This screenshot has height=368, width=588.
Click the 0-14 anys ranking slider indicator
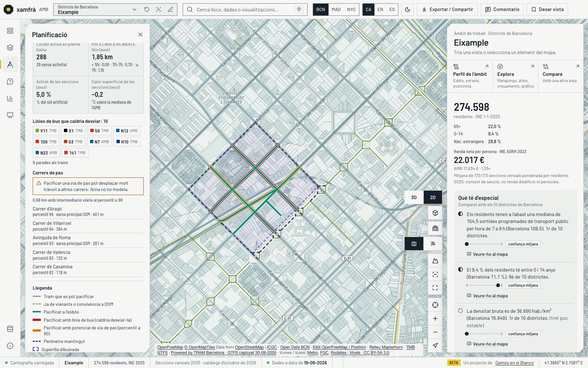[x=498, y=285]
